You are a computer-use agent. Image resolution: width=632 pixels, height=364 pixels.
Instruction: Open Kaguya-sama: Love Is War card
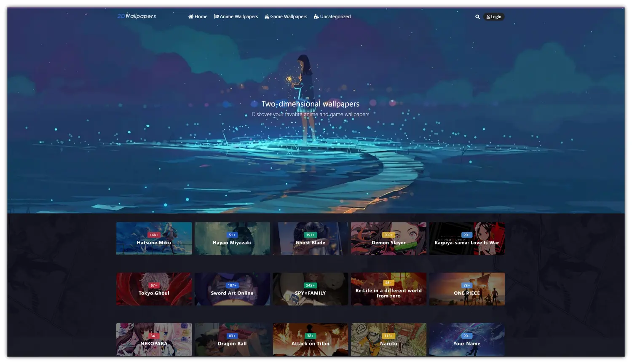click(x=467, y=238)
